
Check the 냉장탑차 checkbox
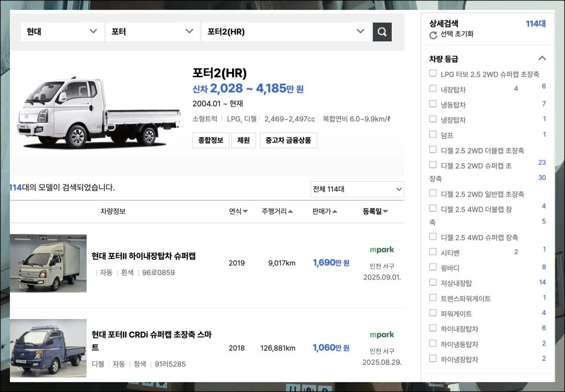click(x=433, y=119)
